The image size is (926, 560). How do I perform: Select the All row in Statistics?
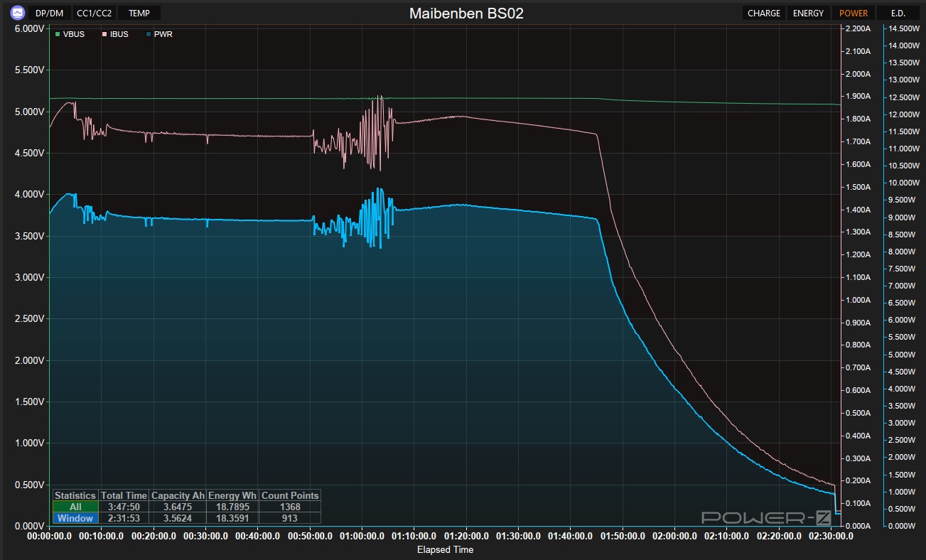75,507
